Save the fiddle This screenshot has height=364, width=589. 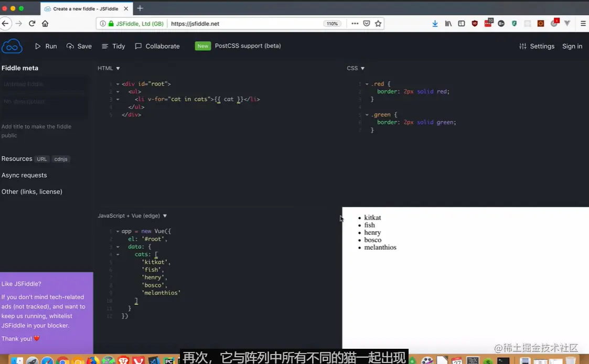pos(79,46)
